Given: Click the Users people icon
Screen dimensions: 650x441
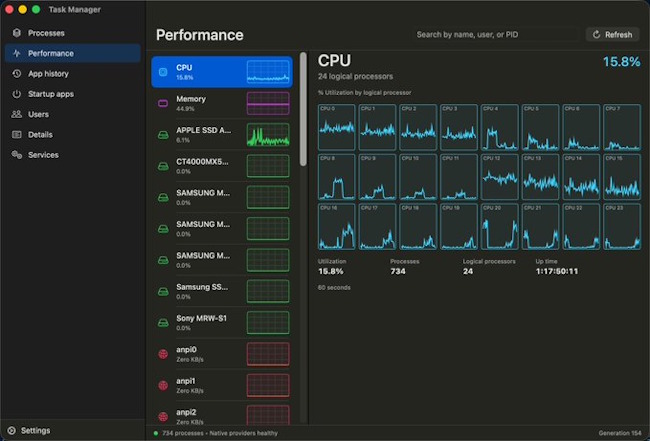Looking at the screenshot, I should pos(17,114).
